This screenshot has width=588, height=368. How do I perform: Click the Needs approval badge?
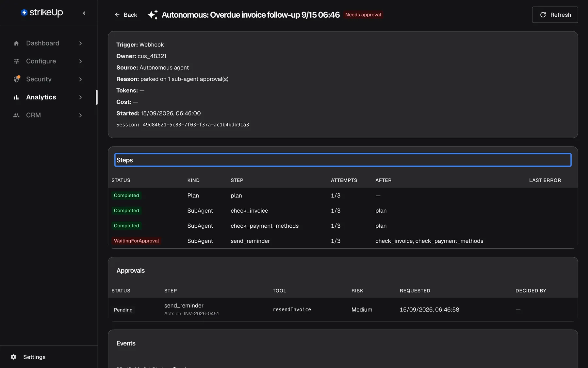point(363,15)
